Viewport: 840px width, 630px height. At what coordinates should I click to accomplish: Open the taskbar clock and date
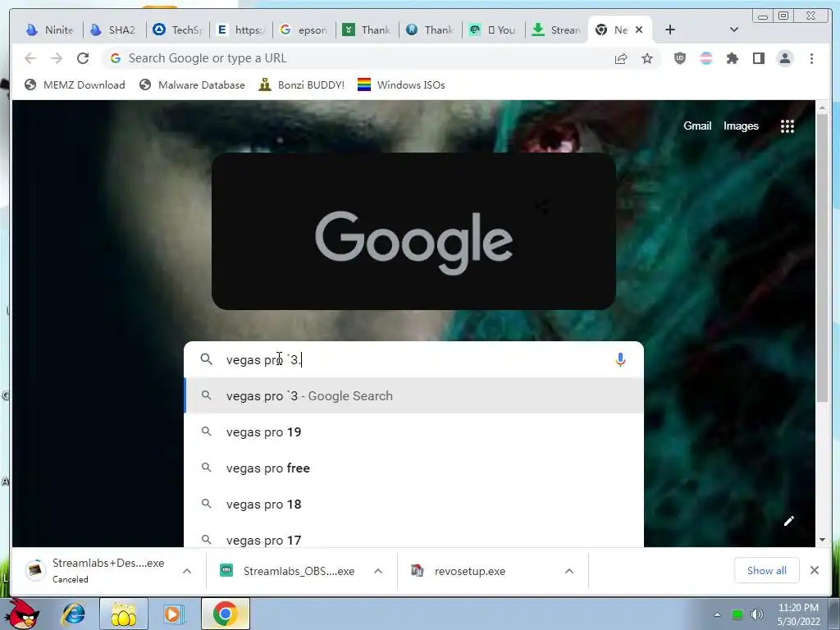(798, 614)
